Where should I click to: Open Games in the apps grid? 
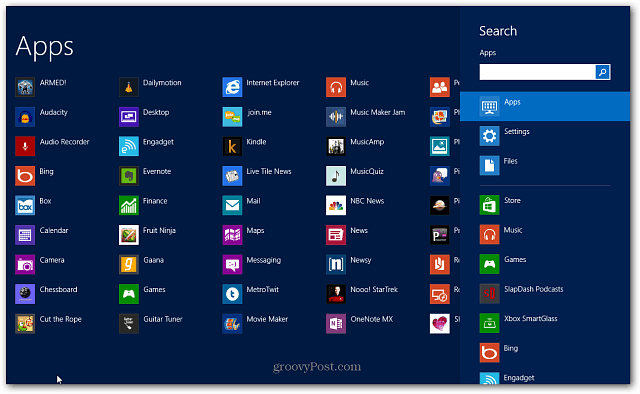[x=129, y=294]
